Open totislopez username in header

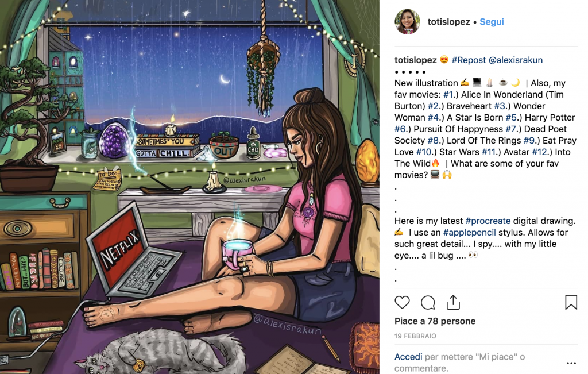pos(448,22)
